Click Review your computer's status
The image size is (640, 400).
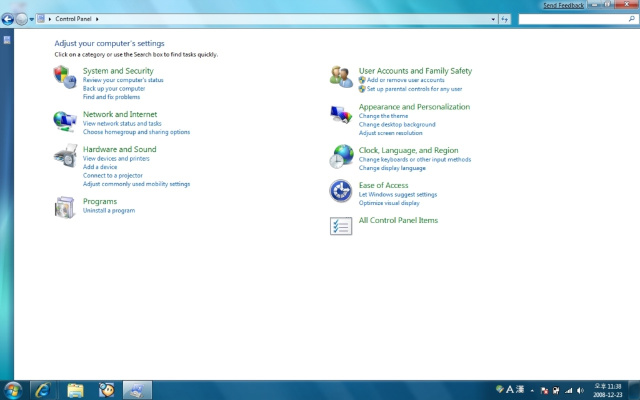(123, 80)
